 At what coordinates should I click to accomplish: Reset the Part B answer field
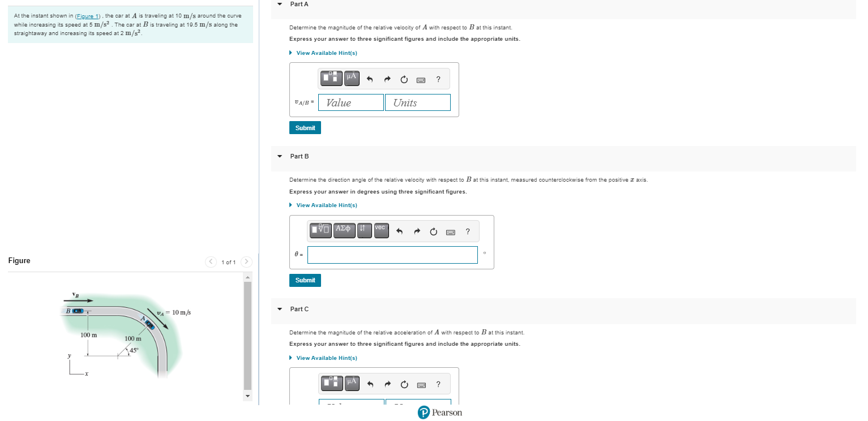pyautogui.click(x=434, y=231)
